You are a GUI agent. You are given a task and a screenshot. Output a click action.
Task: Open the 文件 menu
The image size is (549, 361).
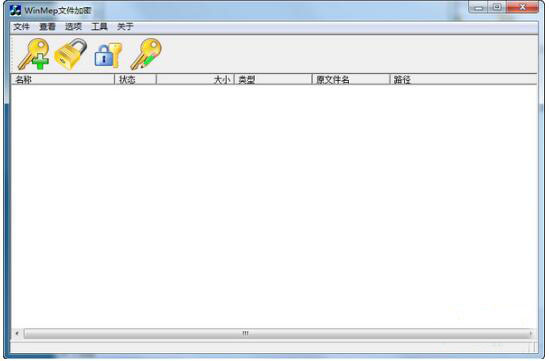(x=21, y=27)
